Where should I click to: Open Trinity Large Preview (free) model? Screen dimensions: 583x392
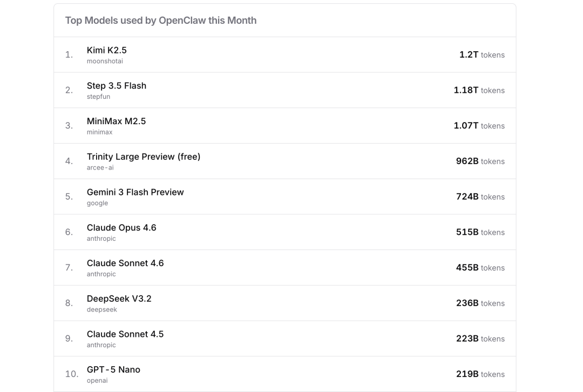(x=144, y=157)
